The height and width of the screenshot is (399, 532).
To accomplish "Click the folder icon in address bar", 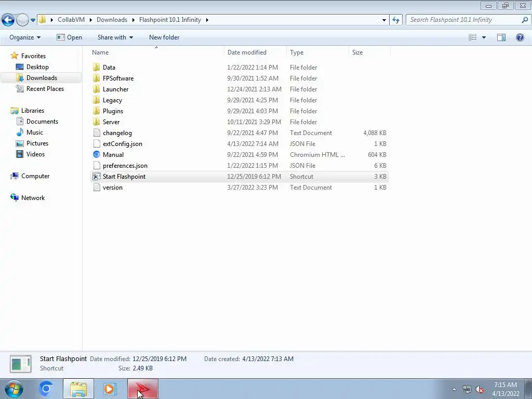I will click(43, 20).
